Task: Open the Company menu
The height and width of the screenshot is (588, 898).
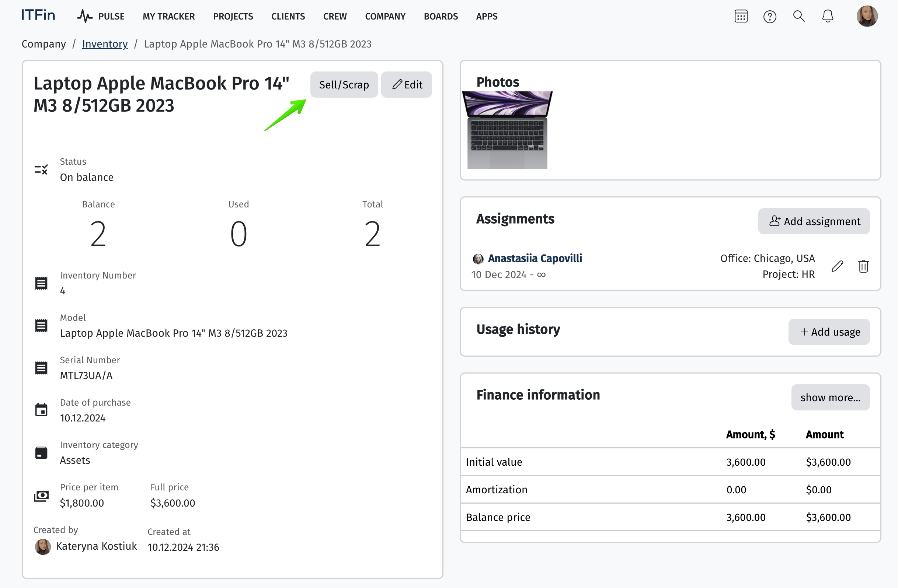Action: click(x=385, y=16)
